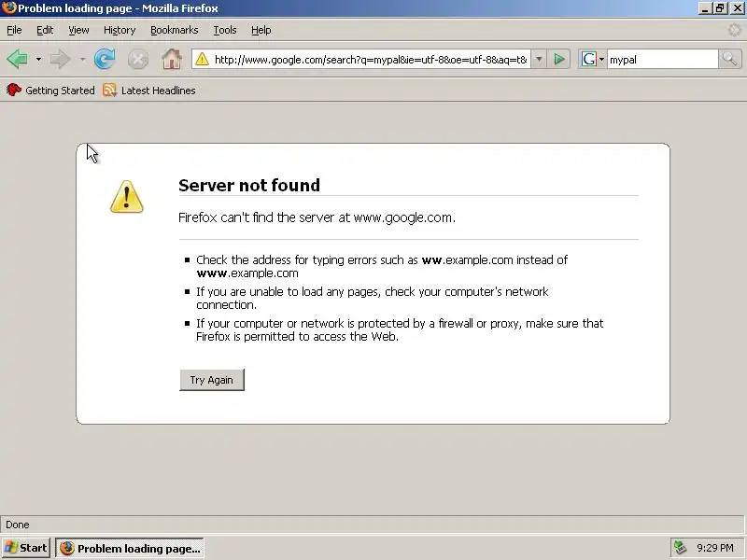
Task: Click the magnifying glass search button
Action: (730, 60)
